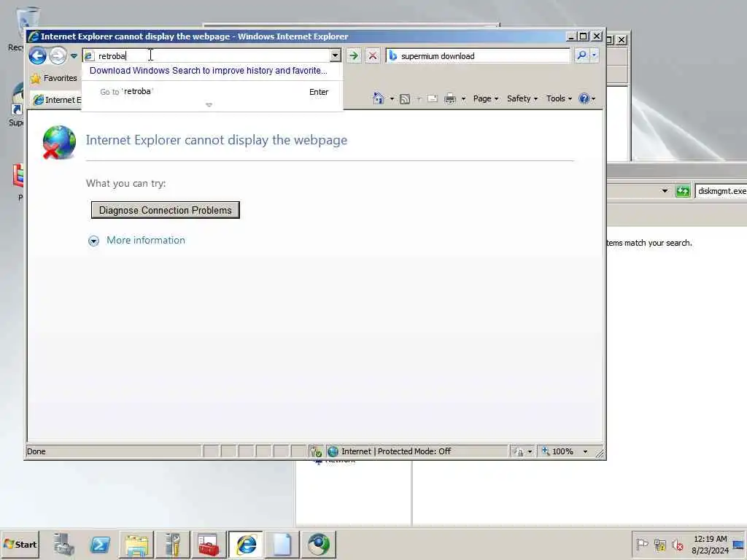
Task: Click the diskmgmt.exe search field in background window
Action: [x=721, y=191]
